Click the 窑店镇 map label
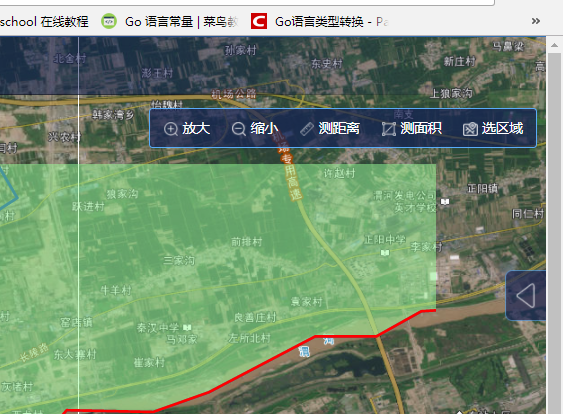This screenshot has width=563, height=414. (x=76, y=322)
